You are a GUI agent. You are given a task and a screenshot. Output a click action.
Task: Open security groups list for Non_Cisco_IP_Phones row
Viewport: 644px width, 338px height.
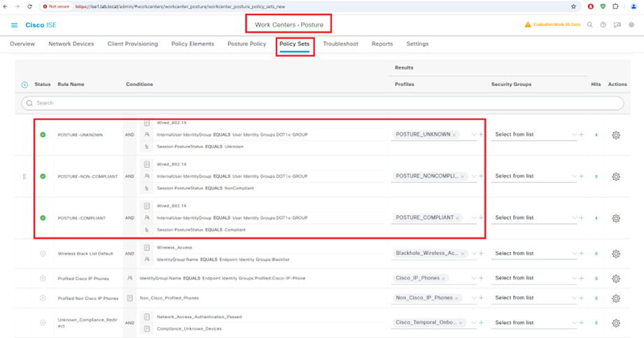(534, 297)
